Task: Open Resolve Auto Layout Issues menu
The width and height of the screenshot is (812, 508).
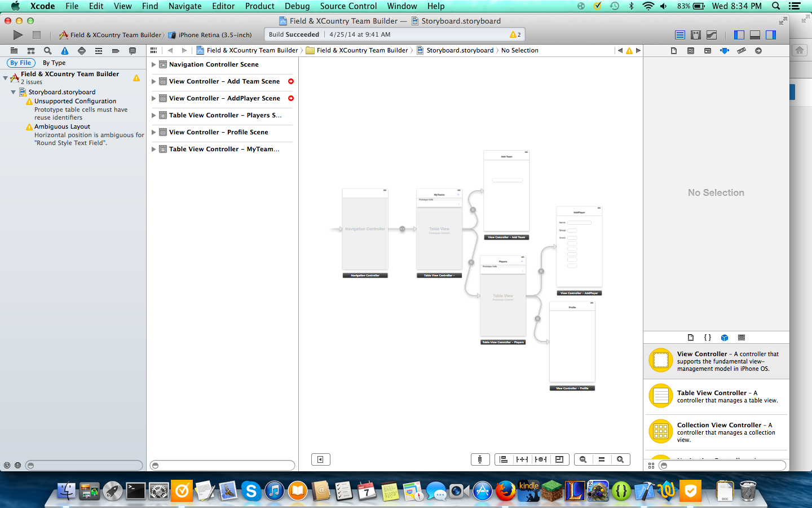Action: point(541,459)
